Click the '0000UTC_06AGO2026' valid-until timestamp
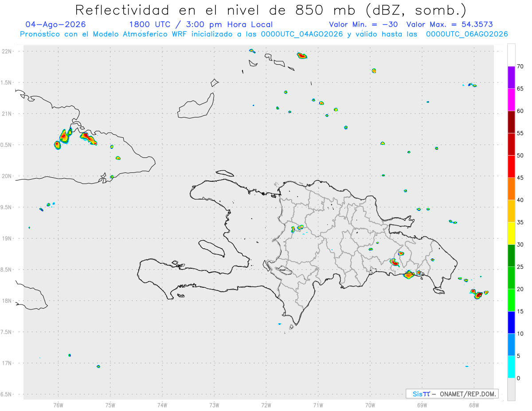Viewport: 532px width, 411px height. (x=467, y=34)
